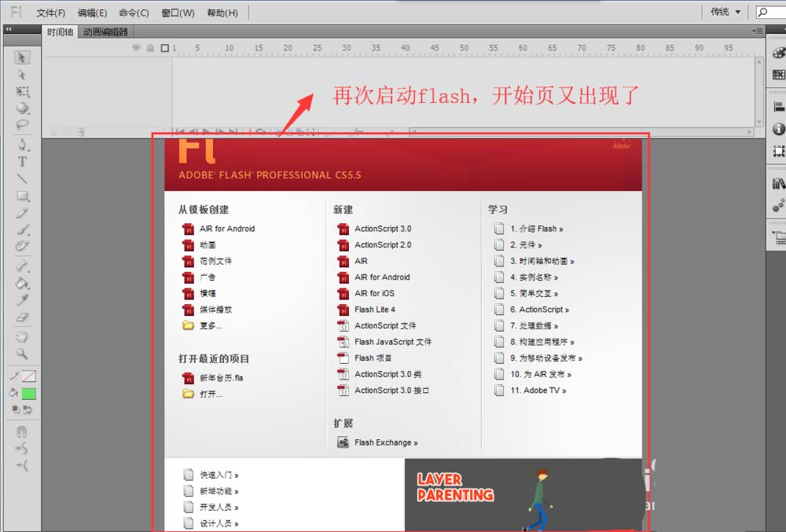Open the Align panel icon
The height and width of the screenshot is (532, 786).
tap(778, 107)
